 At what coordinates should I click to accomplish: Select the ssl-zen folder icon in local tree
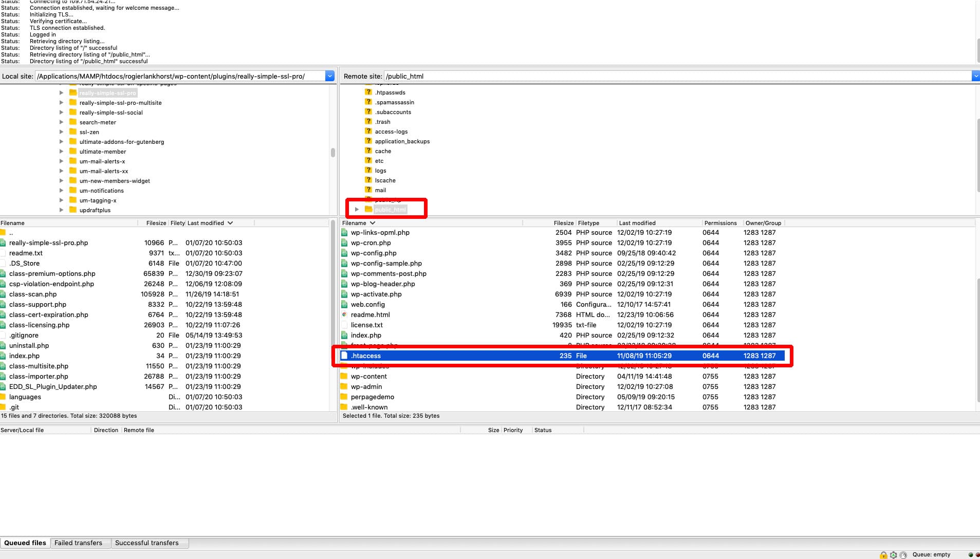[x=72, y=132]
